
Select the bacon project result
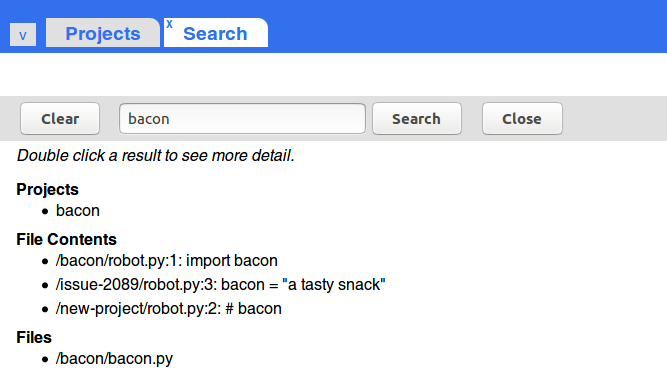78,211
